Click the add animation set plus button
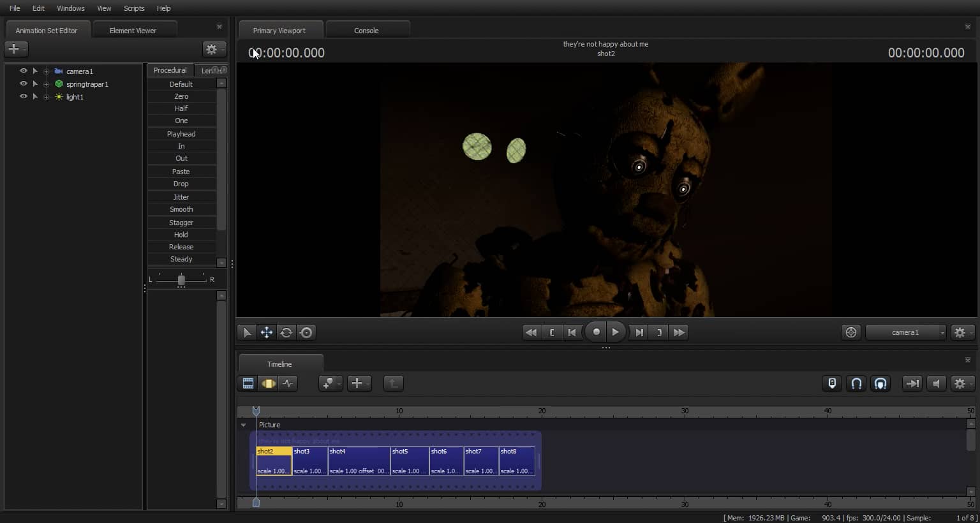980x523 pixels. point(15,48)
